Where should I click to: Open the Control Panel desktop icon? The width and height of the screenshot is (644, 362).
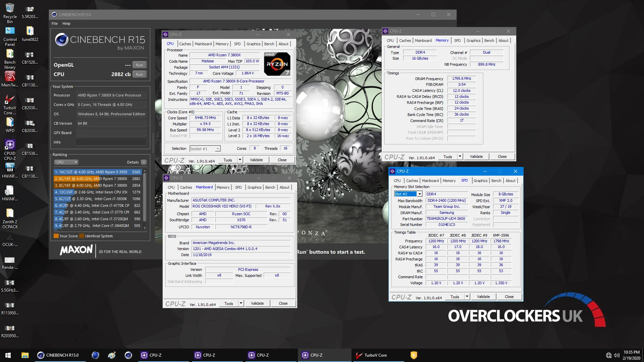[x=10, y=36]
